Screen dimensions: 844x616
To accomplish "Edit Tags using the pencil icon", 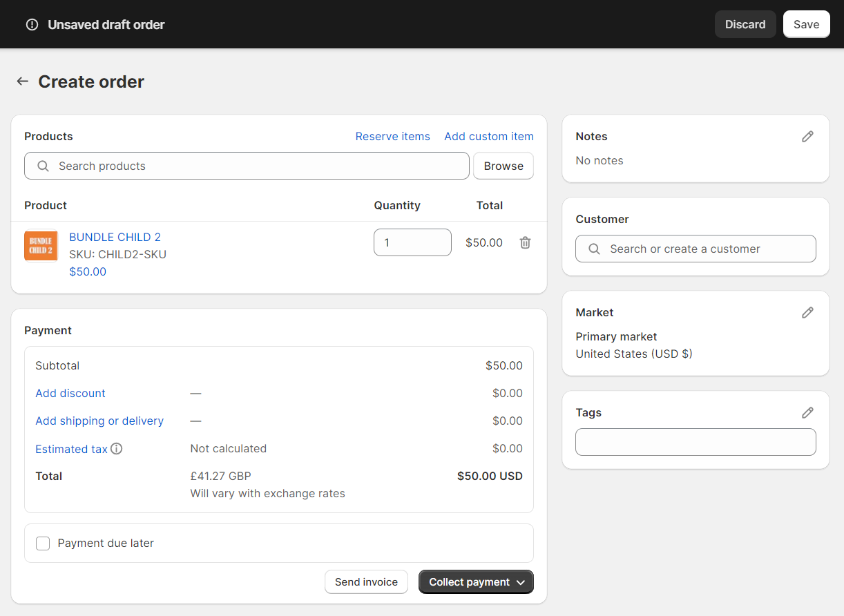I will (x=807, y=412).
